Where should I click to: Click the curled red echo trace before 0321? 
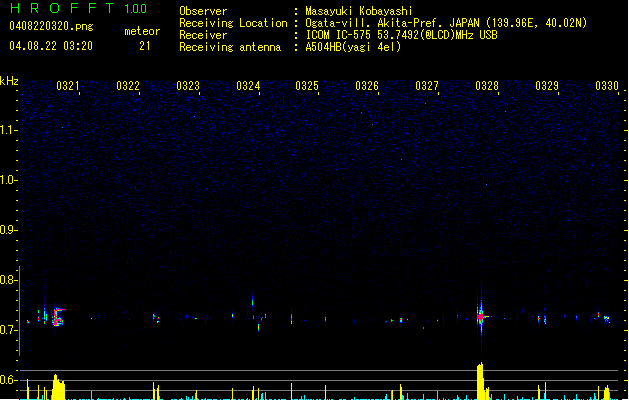[58, 317]
